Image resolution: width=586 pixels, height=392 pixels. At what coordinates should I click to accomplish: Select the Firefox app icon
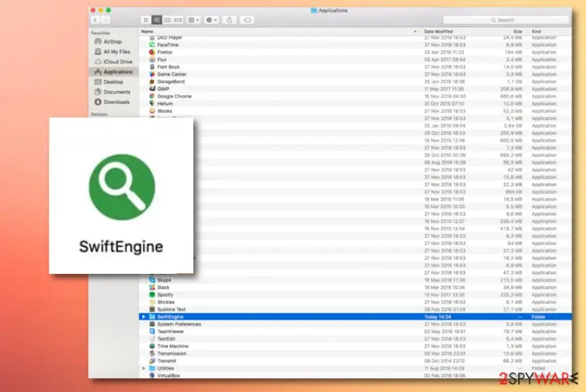tap(152, 52)
